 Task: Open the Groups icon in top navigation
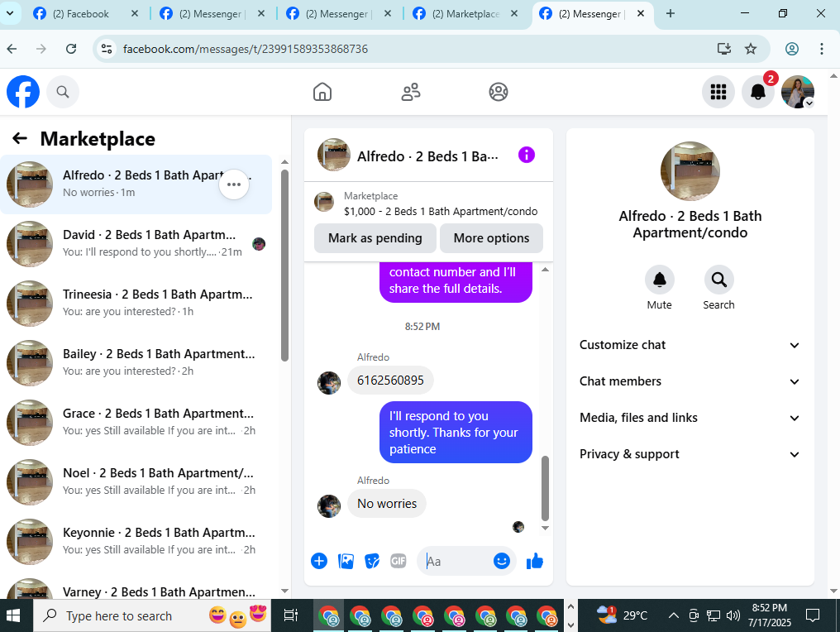(x=499, y=92)
